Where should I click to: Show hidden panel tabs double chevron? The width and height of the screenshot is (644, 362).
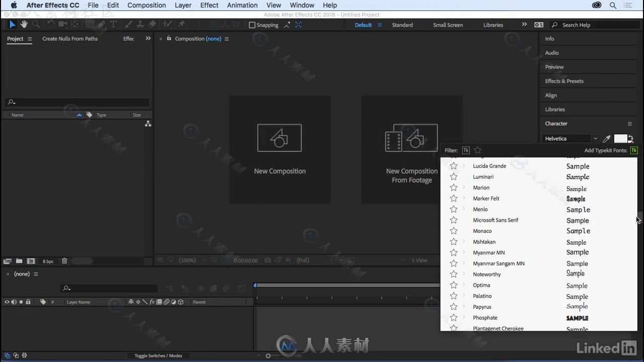coord(148,38)
